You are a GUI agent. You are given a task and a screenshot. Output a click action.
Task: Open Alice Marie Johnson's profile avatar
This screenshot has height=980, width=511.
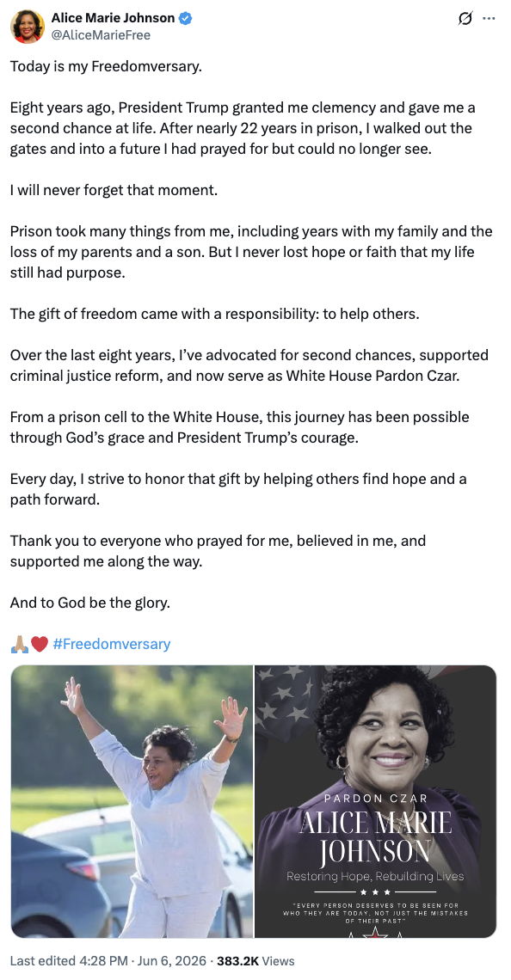[x=28, y=27]
